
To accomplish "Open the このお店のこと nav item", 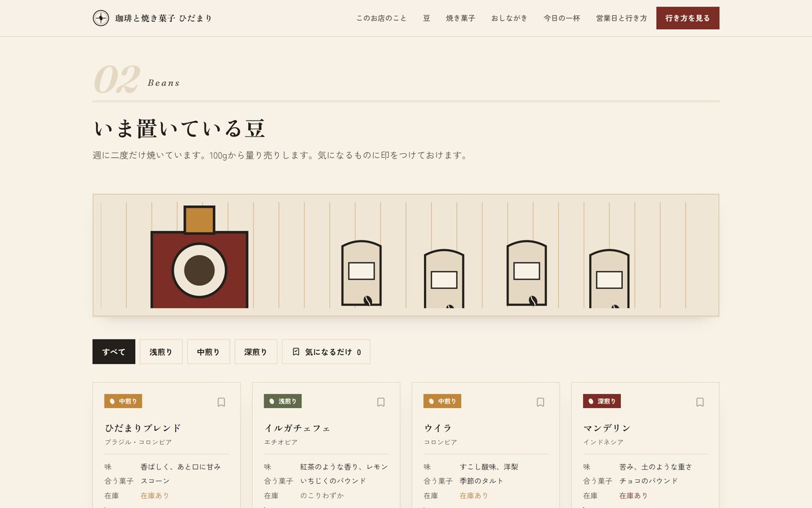I will coord(381,18).
